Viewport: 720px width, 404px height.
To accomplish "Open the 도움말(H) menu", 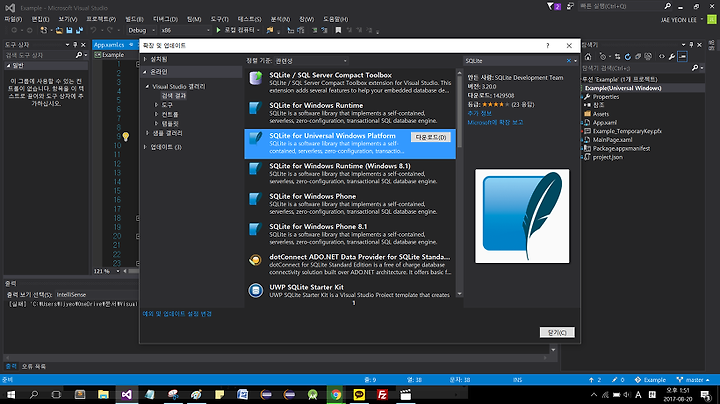I will coord(336,19).
